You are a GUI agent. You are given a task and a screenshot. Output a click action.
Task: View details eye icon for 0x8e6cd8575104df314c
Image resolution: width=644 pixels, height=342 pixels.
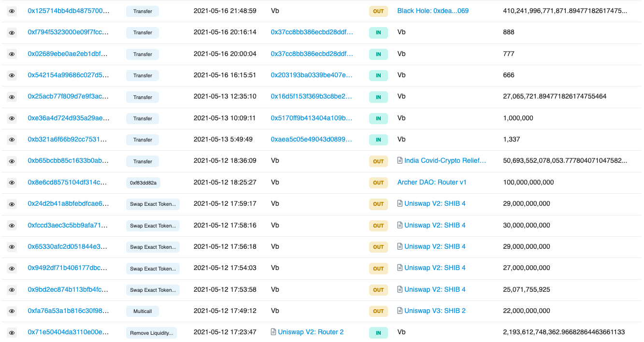click(x=12, y=183)
